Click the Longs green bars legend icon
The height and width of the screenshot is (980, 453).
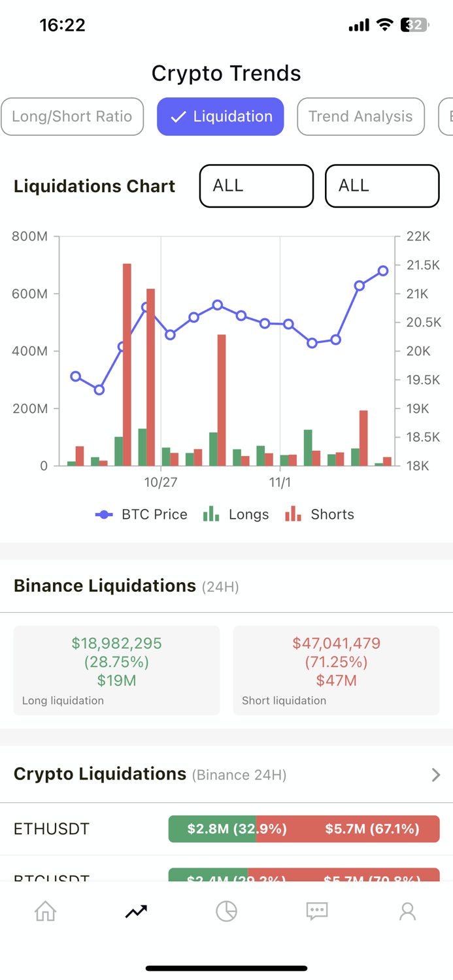tap(210, 514)
